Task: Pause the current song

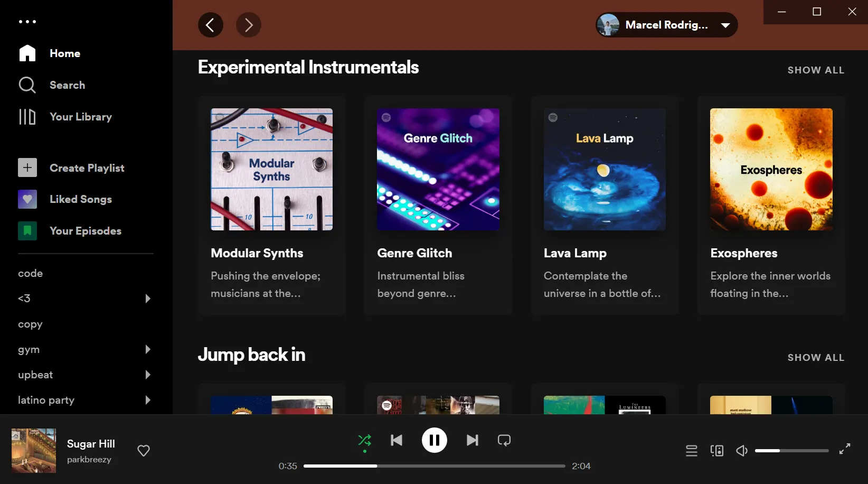Action: click(x=435, y=440)
